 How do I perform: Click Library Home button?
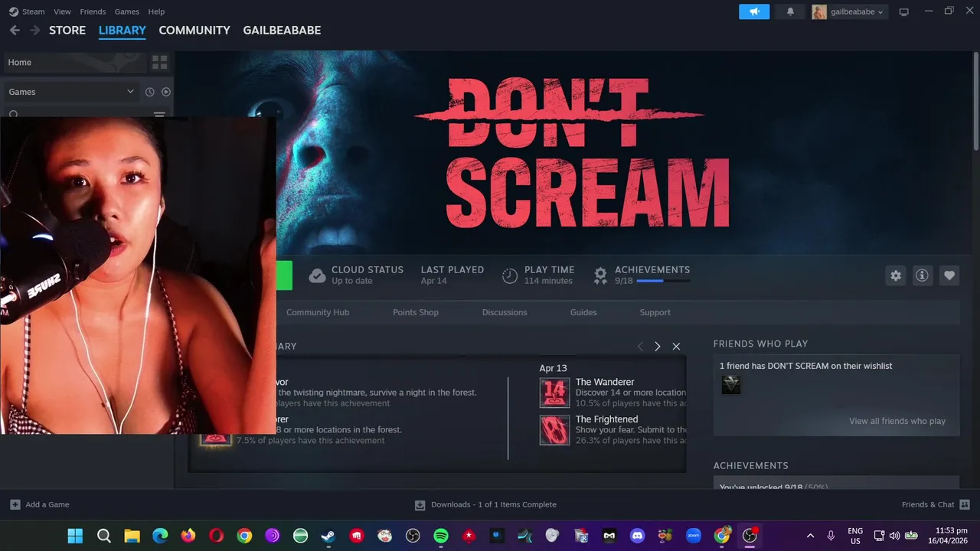75,62
